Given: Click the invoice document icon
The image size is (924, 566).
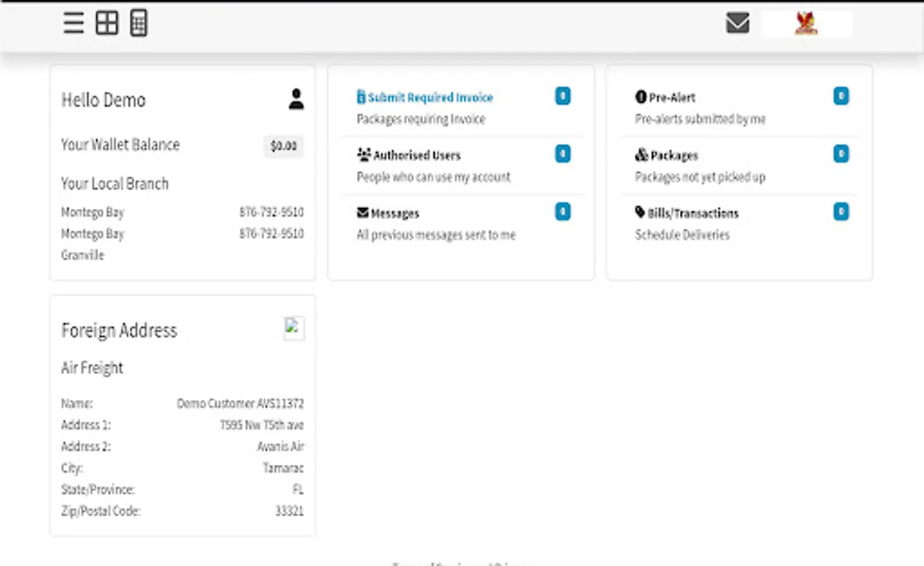Looking at the screenshot, I should click(361, 97).
